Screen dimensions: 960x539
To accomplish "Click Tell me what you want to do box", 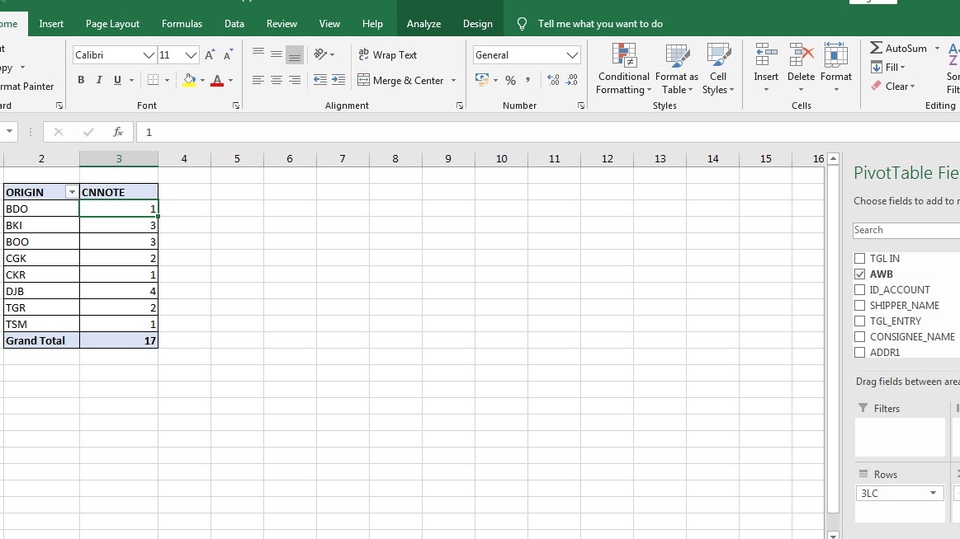I will click(600, 24).
